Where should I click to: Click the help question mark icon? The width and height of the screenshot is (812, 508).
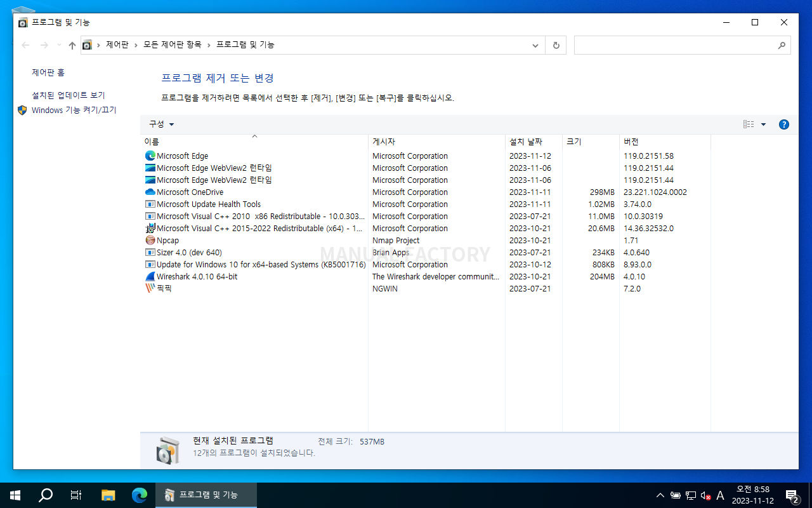[784, 124]
